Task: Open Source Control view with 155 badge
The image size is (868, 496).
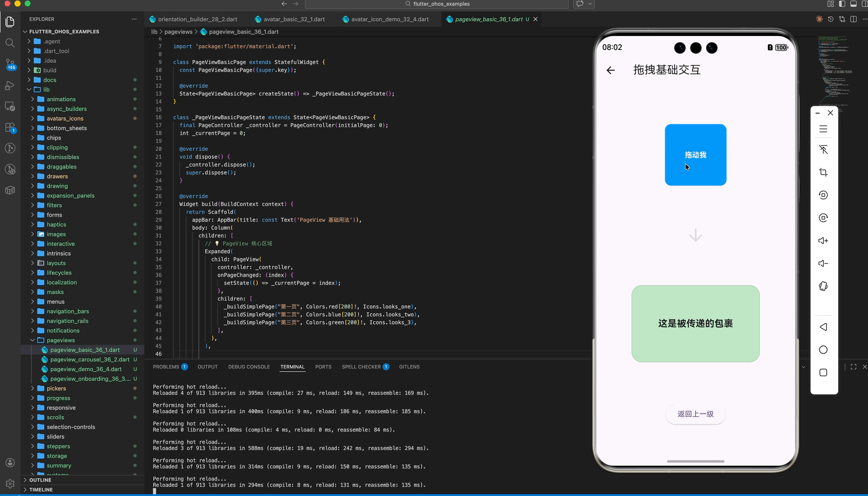Action: 10,64
